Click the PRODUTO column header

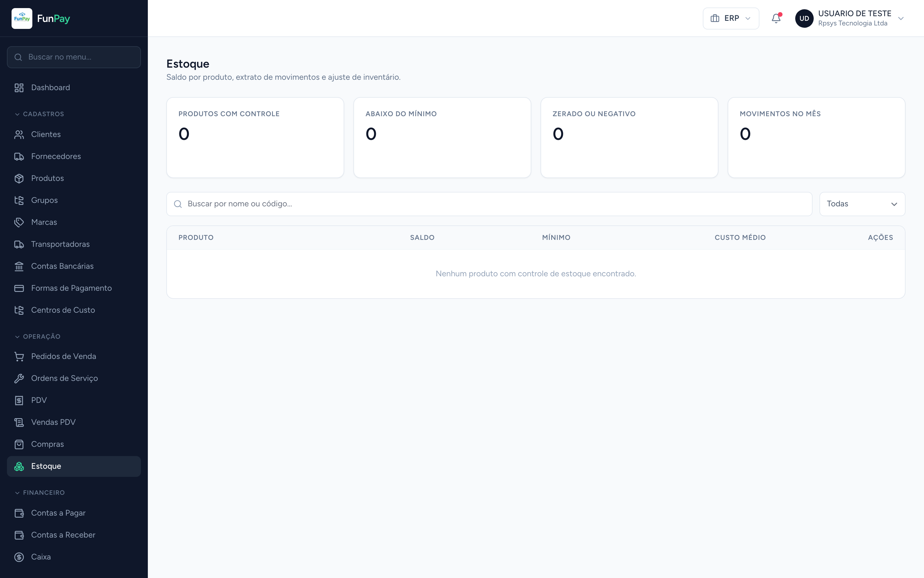pyautogui.click(x=196, y=238)
